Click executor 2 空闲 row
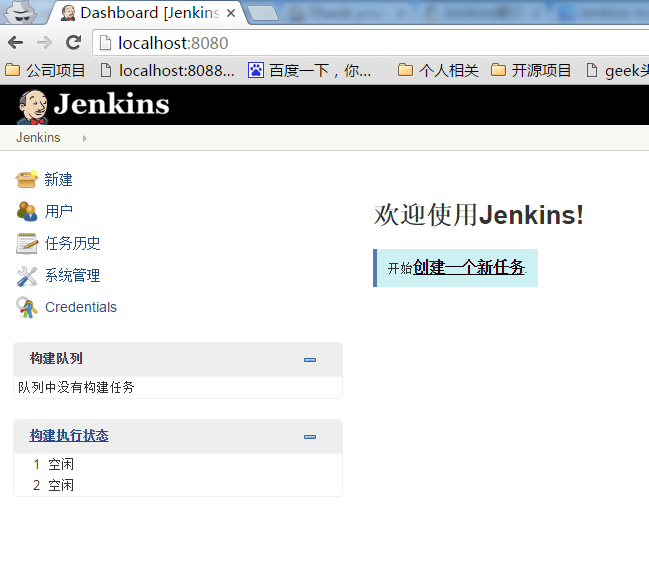649x561 pixels. coord(178,485)
